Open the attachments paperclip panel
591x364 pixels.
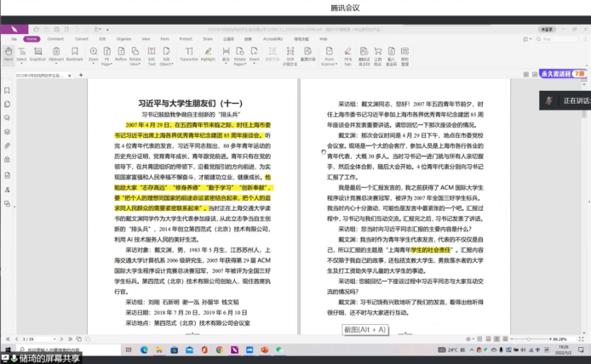pos(7,145)
